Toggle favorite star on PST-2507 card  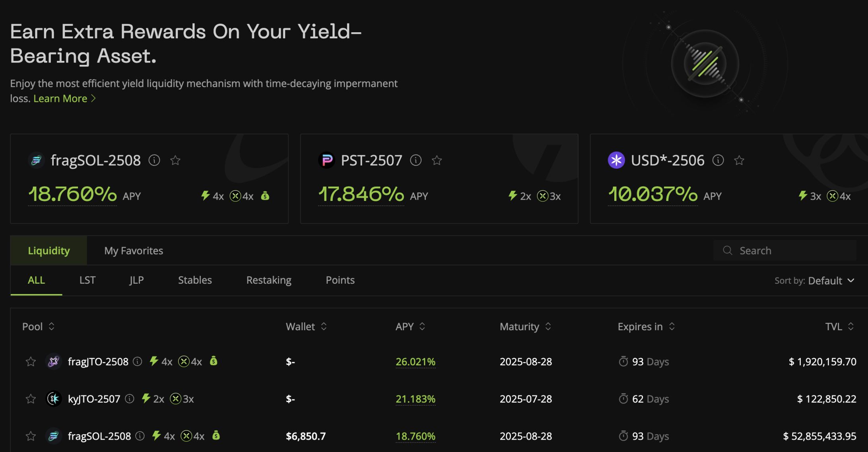pos(437,160)
